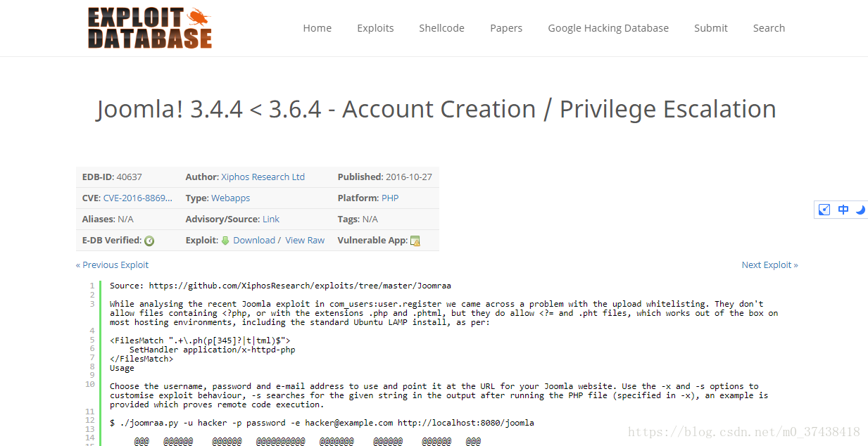868x446 pixels.
Task: Click the green download arrow icon
Action: (x=225, y=241)
